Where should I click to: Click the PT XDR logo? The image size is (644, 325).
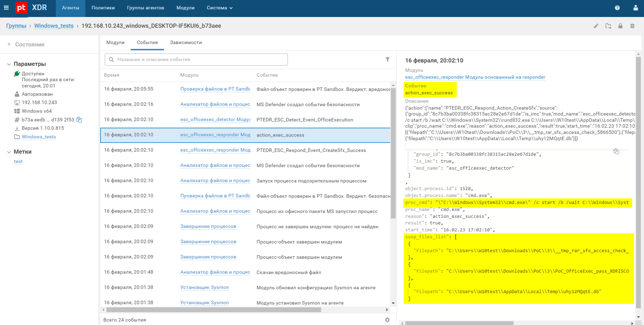click(31, 8)
